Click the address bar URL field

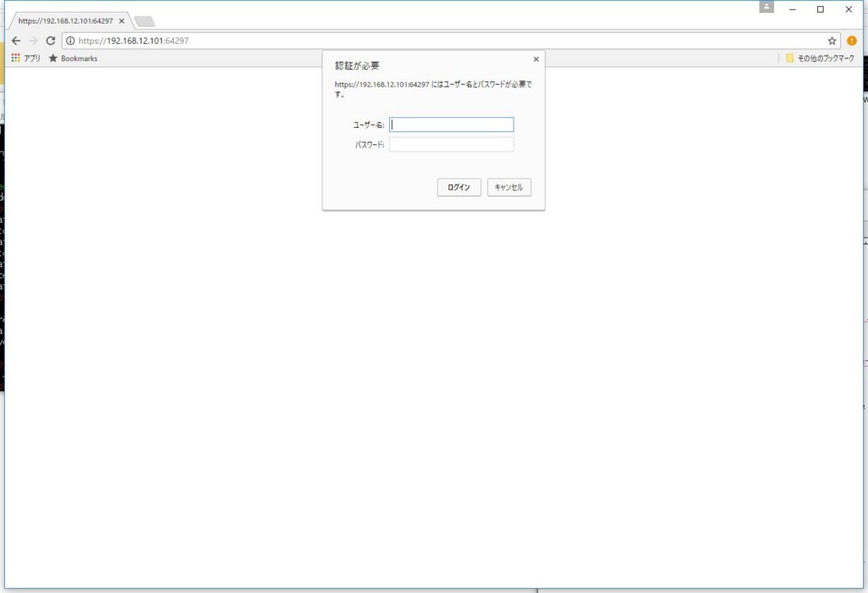pyautogui.click(x=451, y=41)
